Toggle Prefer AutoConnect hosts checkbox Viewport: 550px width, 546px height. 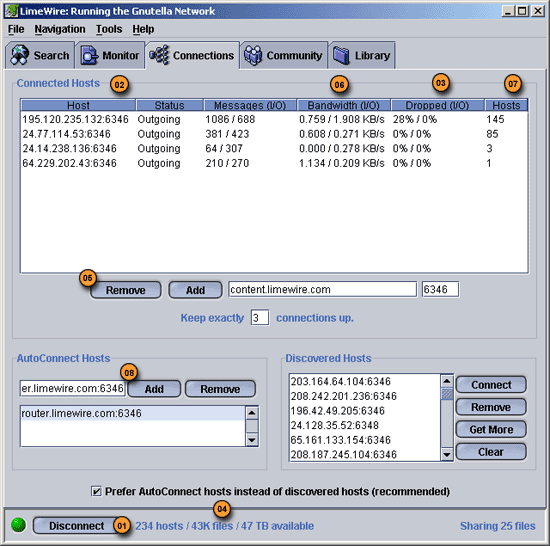[x=96, y=491]
